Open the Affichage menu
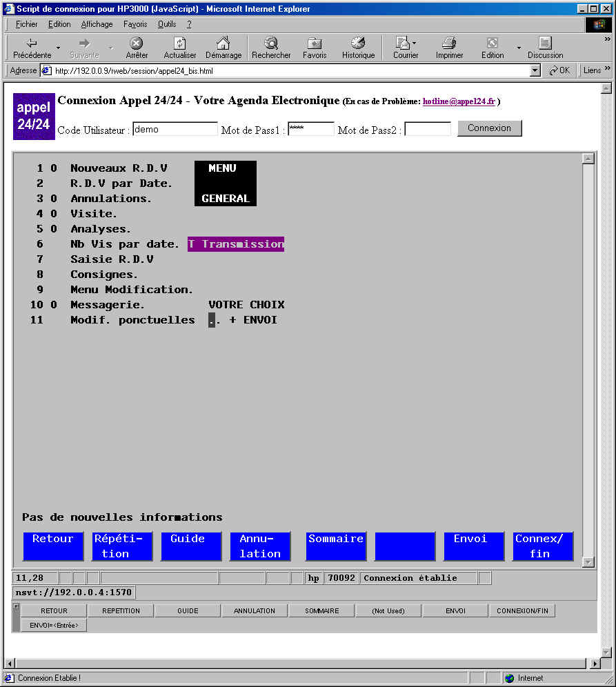 [97, 25]
